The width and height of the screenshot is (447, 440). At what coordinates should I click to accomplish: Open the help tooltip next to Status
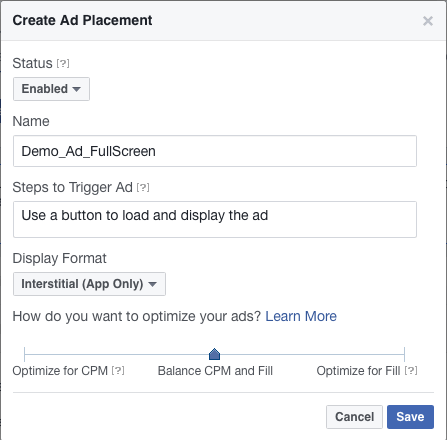pyautogui.click(x=63, y=63)
